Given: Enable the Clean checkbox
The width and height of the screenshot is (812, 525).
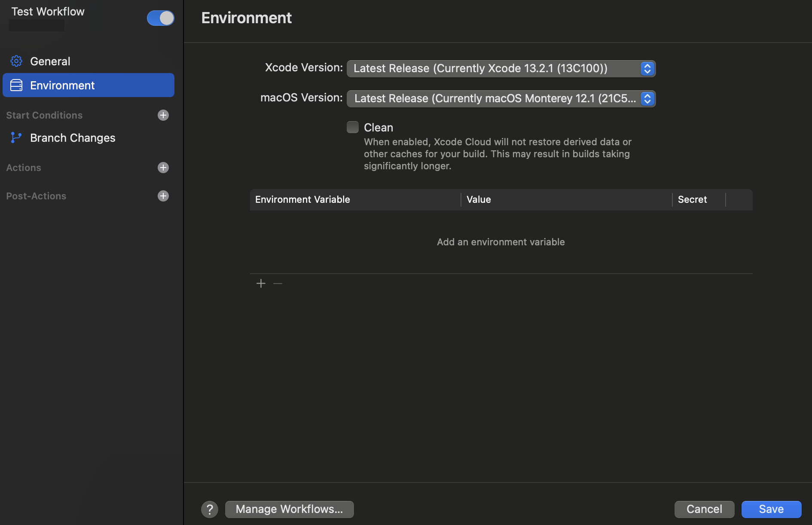Looking at the screenshot, I should point(353,127).
